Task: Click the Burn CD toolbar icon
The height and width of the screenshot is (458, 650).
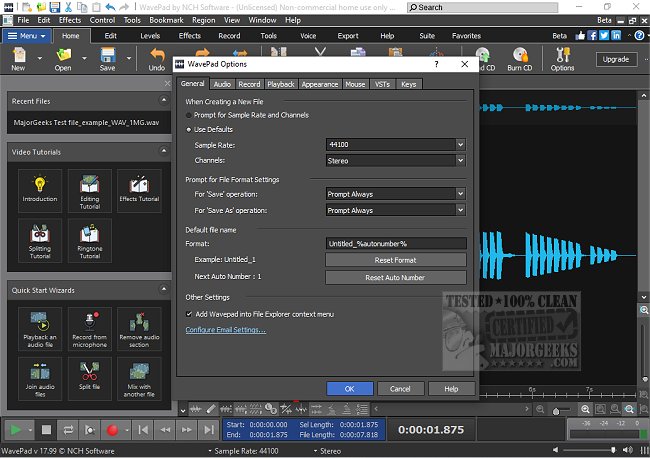Action: tap(520, 60)
